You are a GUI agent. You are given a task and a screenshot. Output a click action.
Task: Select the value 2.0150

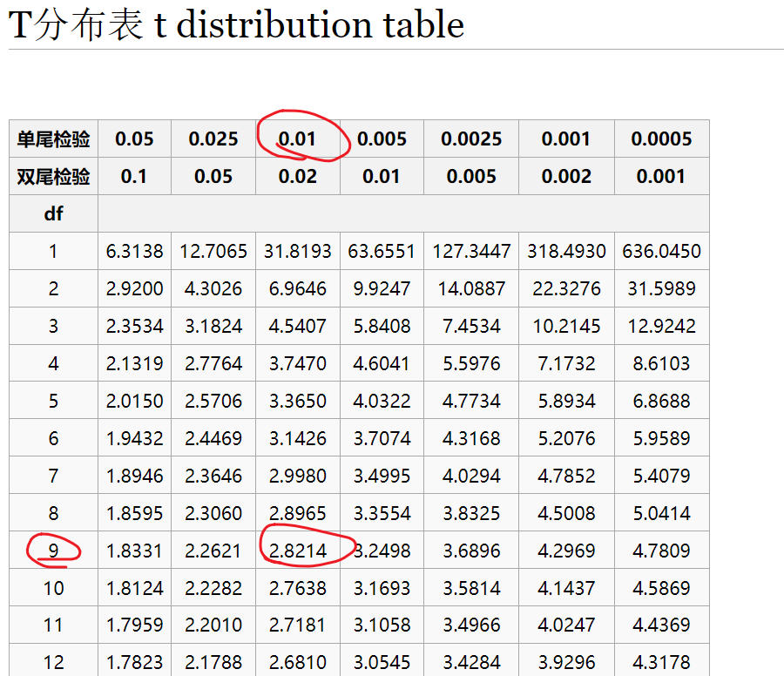pos(134,401)
